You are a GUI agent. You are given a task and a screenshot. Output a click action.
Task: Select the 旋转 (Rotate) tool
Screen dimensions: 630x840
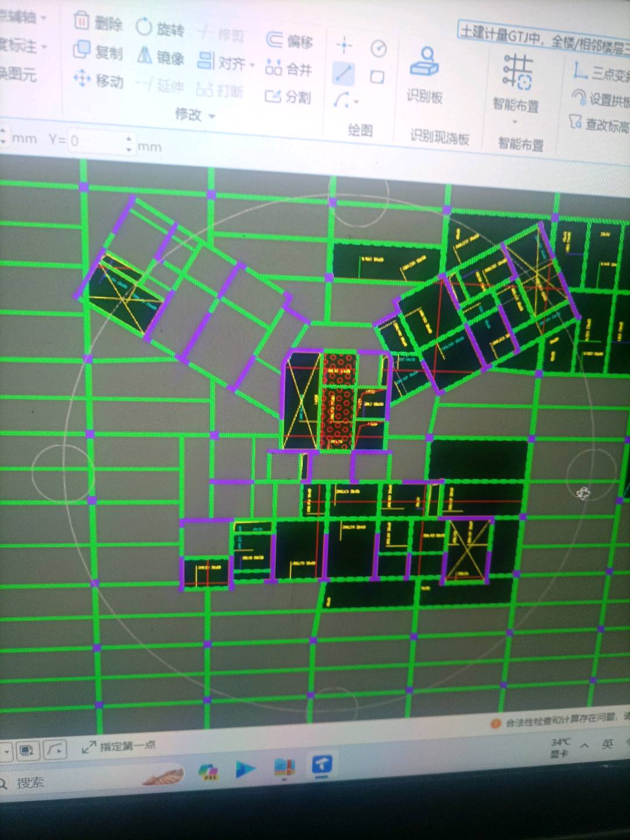click(x=160, y=28)
